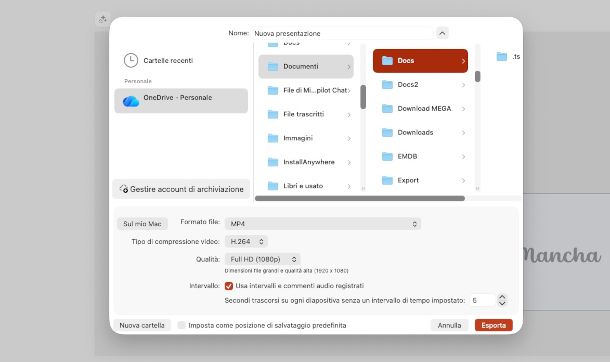Click the horizontal scrollbar of the browser
Image resolution: width=610 pixels, height=362 pixels.
pos(360,198)
